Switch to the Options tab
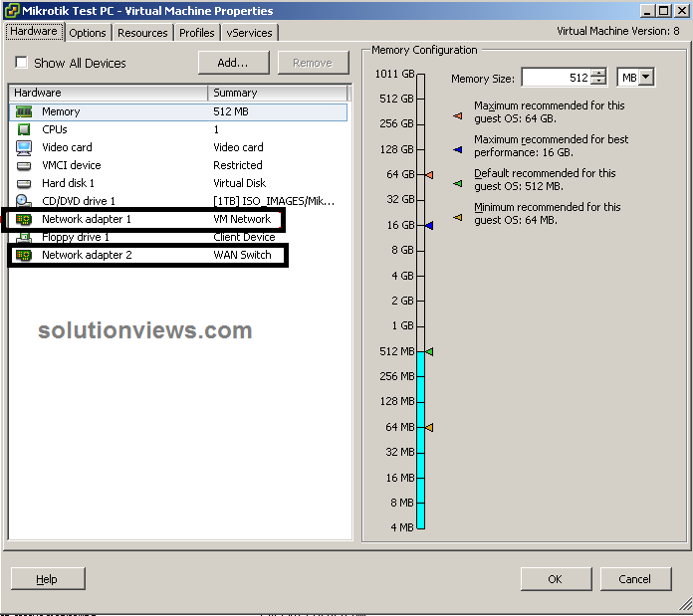This screenshot has width=693, height=616. 88,33
